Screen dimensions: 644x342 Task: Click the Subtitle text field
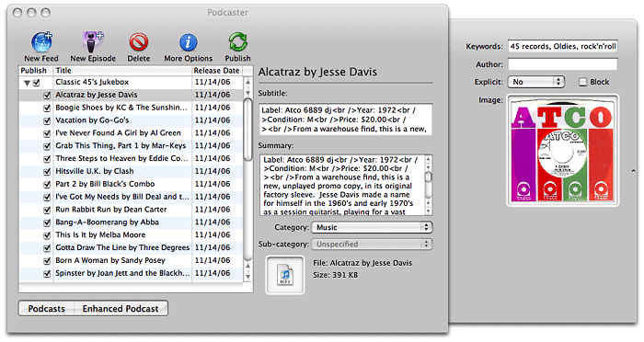tap(345, 120)
